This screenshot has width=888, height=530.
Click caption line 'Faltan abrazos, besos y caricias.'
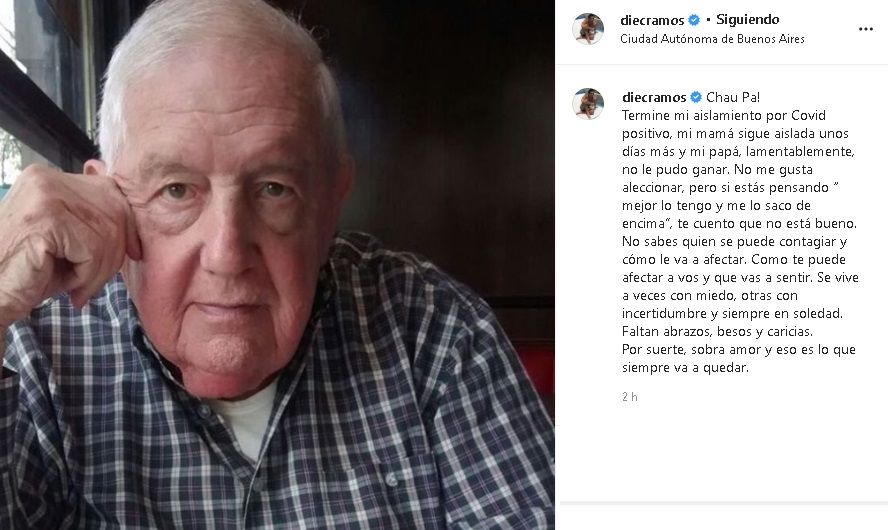(717, 331)
